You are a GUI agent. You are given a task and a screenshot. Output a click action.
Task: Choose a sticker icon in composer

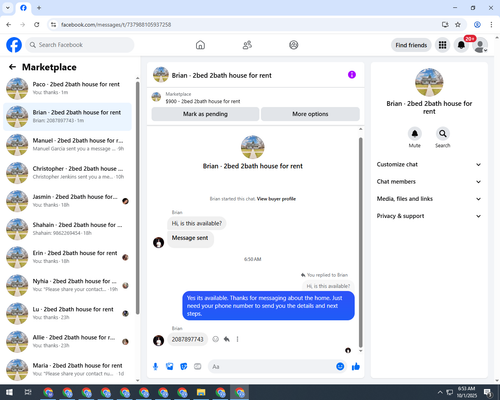(x=184, y=367)
